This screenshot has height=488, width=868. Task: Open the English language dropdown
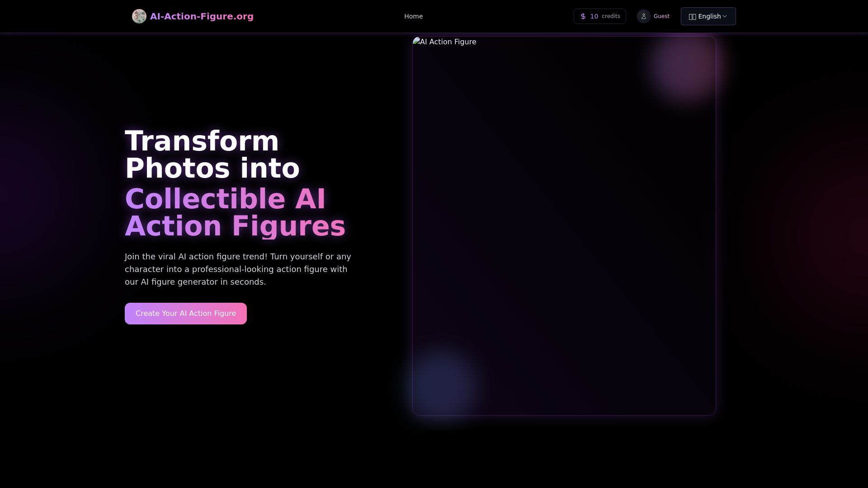coord(708,16)
